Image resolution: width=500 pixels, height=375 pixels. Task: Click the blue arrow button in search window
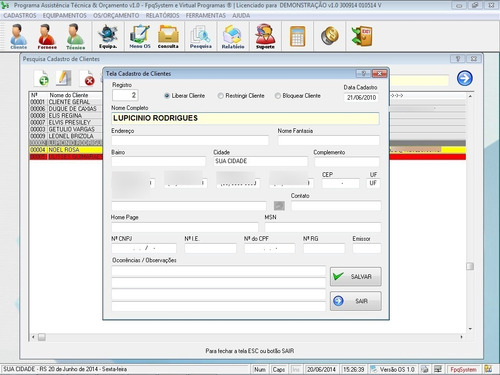464,78
